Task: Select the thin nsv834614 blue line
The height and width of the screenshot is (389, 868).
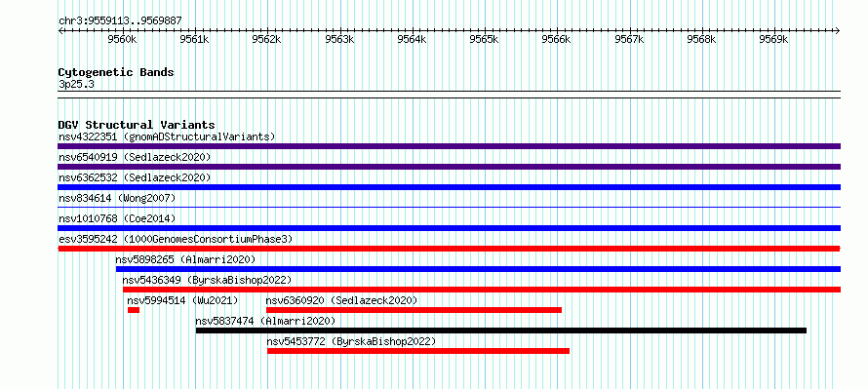Action: [x=449, y=207]
